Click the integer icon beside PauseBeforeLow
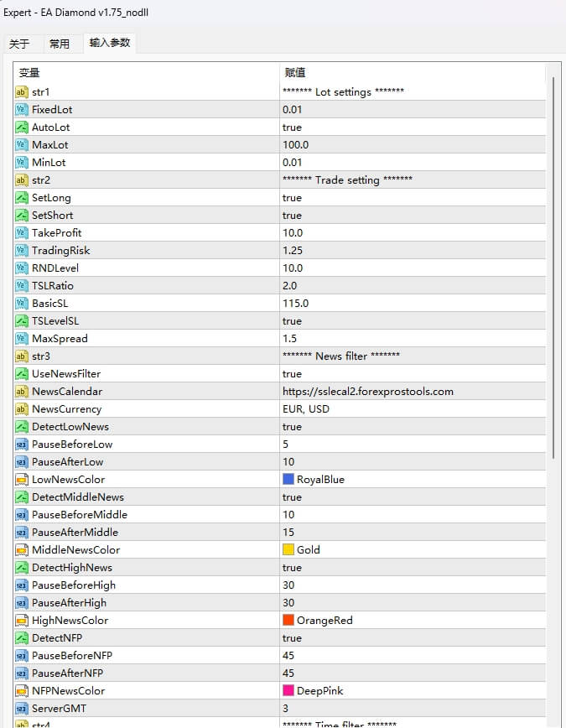This screenshot has height=728, width=566. point(22,444)
